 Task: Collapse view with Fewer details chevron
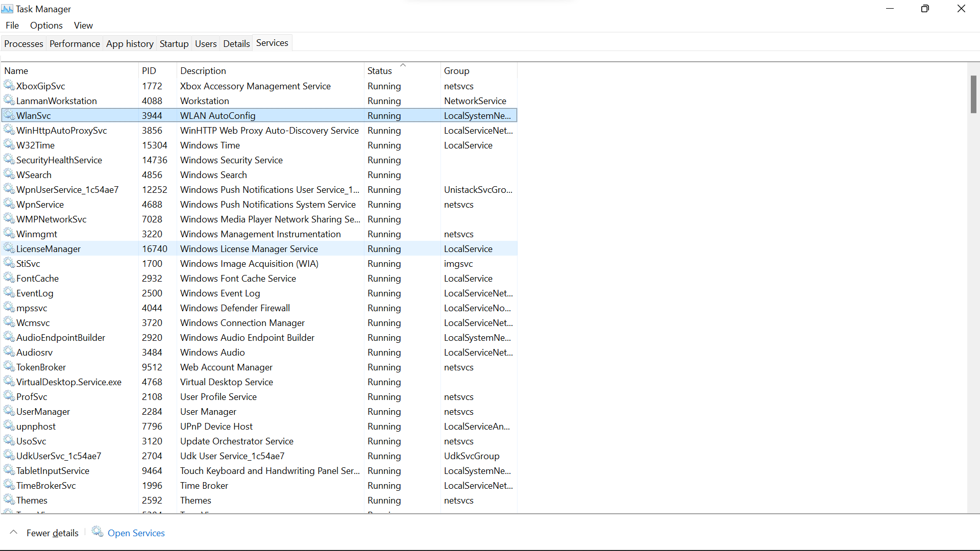tap(14, 532)
